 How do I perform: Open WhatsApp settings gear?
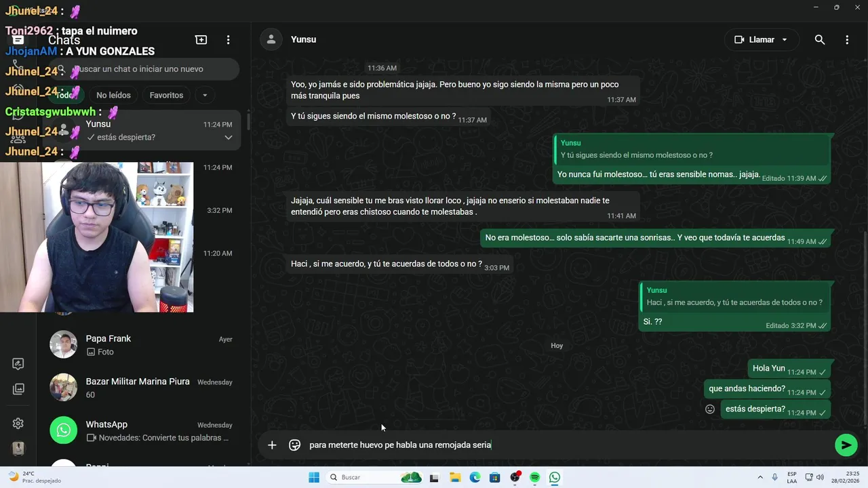pos(18,424)
